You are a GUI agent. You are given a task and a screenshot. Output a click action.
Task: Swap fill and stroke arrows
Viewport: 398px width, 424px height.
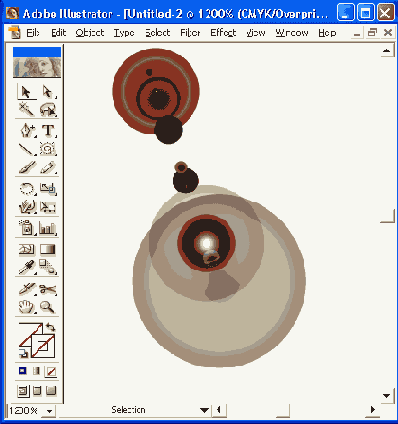click(x=50, y=327)
